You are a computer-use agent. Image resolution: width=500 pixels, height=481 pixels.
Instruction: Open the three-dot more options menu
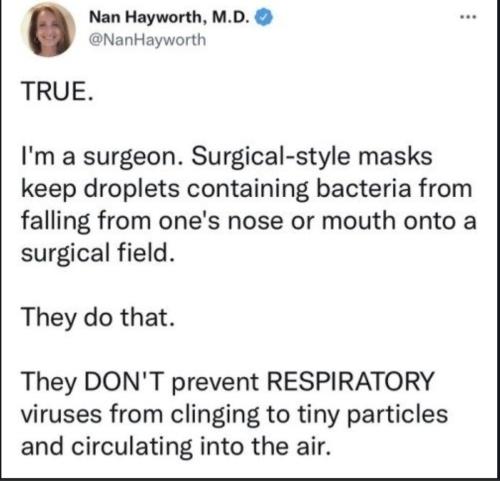tap(468, 16)
